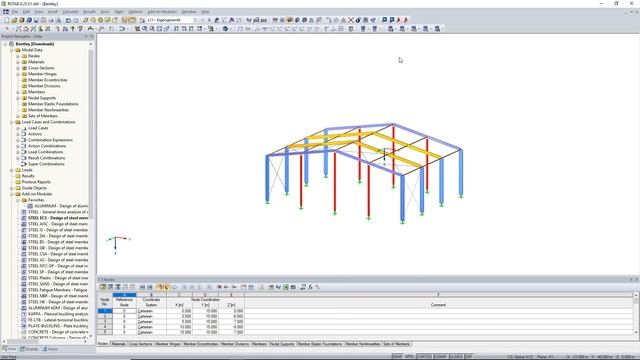Click the green Excel export icon in table toolbar
The image size is (640, 360).
[286, 287]
